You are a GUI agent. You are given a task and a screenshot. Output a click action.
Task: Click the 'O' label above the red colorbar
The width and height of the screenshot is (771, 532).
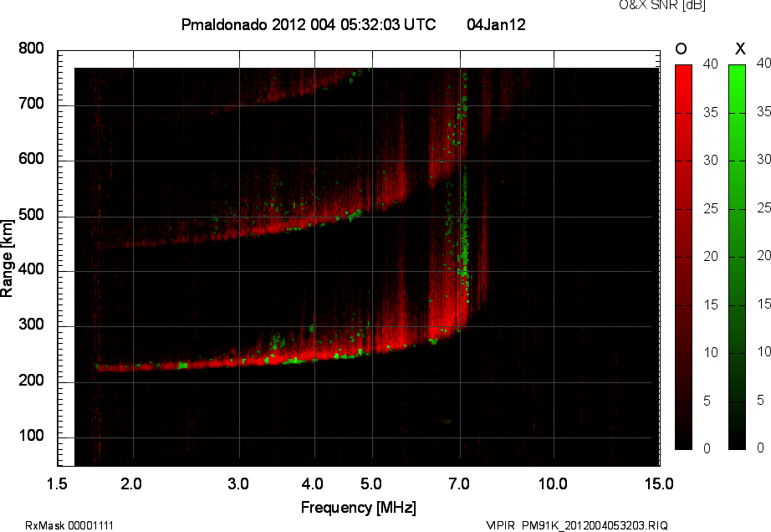(x=681, y=49)
